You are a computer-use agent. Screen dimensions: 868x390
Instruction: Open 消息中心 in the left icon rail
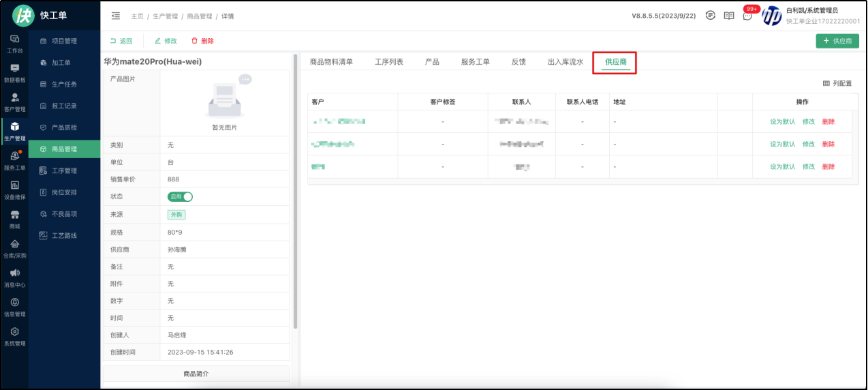[x=14, y=278]
